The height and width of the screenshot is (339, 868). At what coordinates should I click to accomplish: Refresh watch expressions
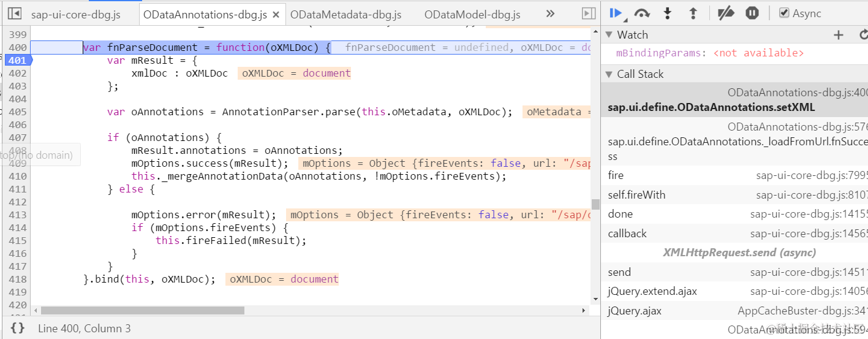click(863, 35)
